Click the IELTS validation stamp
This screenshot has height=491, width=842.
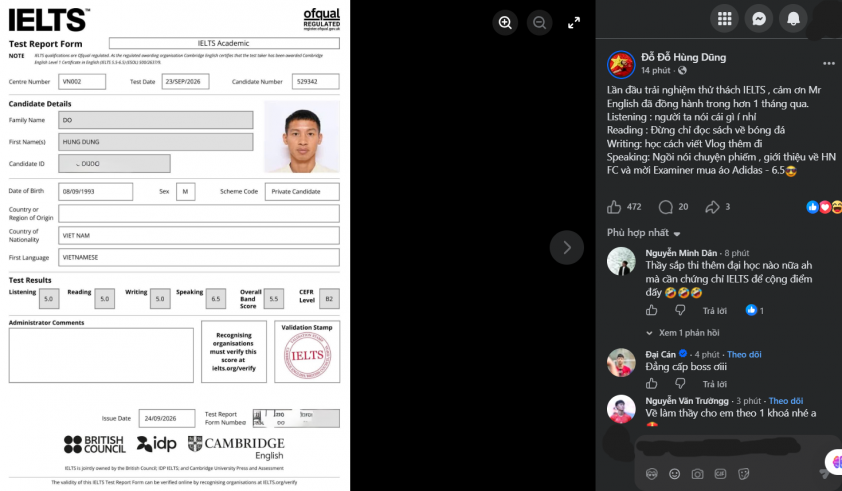[307, 355]
